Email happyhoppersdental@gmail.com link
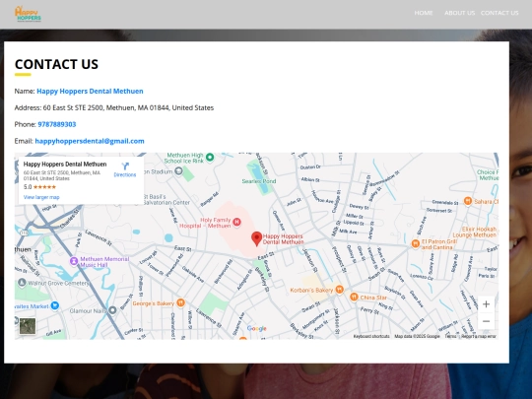The height and width of the screenshot is (399, 532). pos(90,141)
